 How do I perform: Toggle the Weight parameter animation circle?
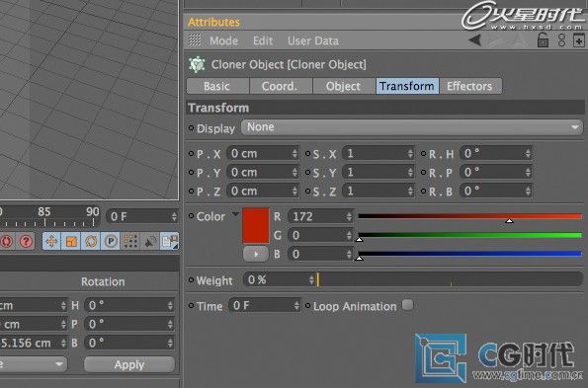pyautogui.click(x=192, y=279)
